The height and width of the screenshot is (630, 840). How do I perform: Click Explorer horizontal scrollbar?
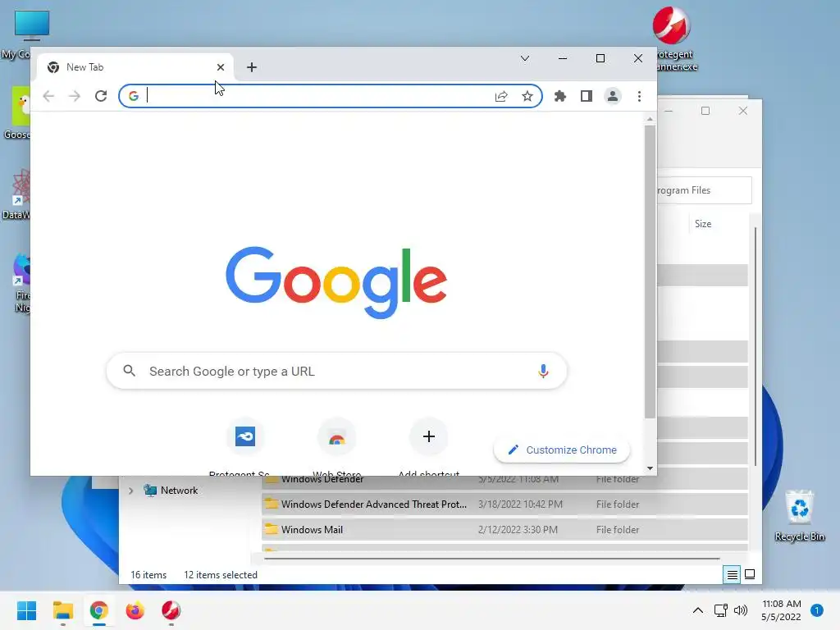492,558
